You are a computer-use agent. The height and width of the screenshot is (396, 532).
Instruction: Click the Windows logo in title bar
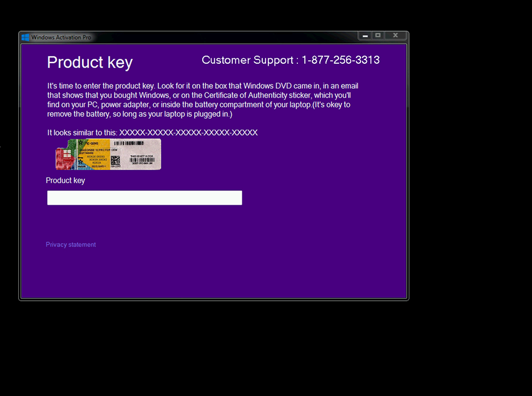(25, 38)
